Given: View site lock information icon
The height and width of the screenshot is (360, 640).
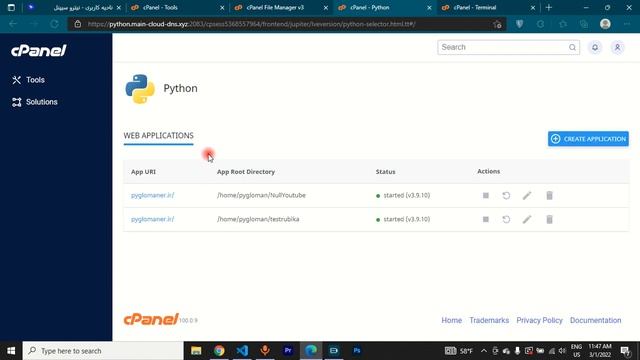Looking at the screenshot, I should 78,24.
